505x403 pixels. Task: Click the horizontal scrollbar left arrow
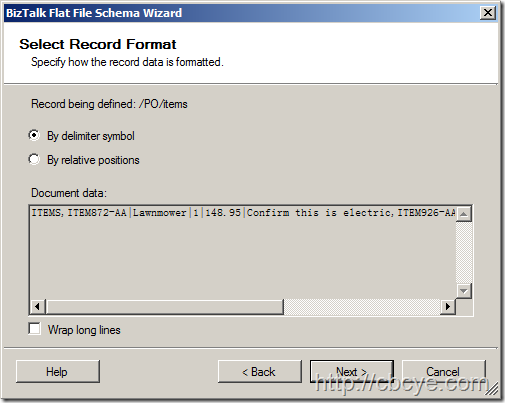pyautogui.click(x=38, y=306)
